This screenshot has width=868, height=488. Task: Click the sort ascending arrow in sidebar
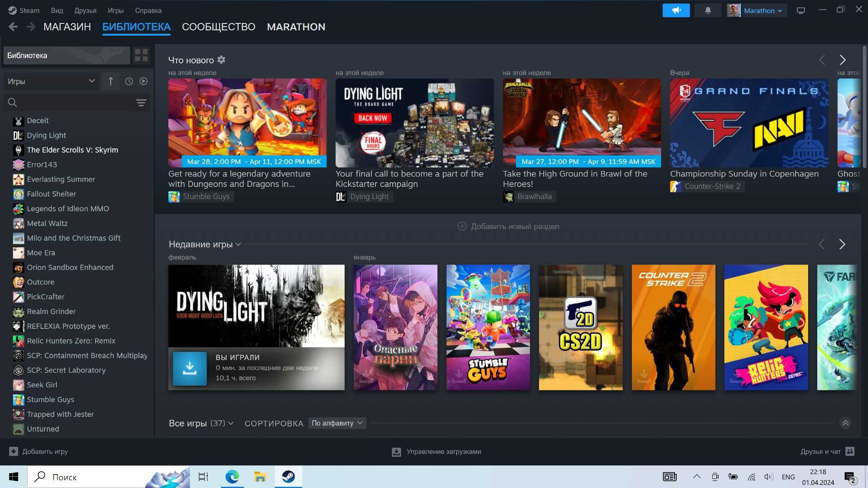coord(111,81)
